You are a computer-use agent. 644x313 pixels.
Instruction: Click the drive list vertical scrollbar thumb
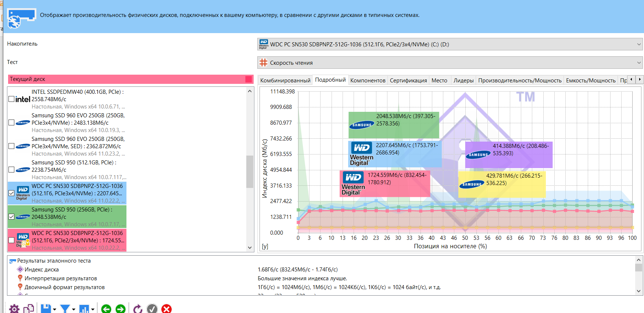(250, 171)
